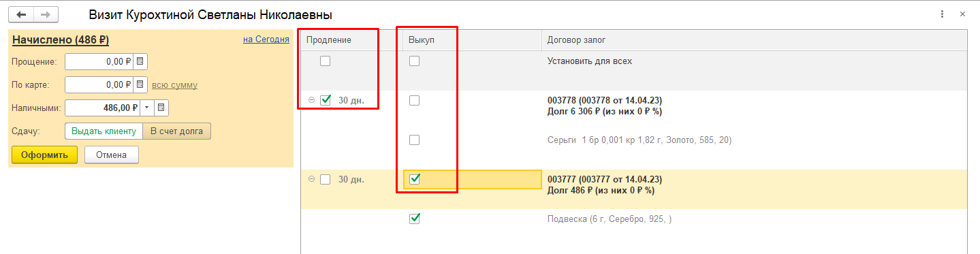The image size is (980, 254).
Task: Collapse contract 003777 row group
Action: coord(311,179)
